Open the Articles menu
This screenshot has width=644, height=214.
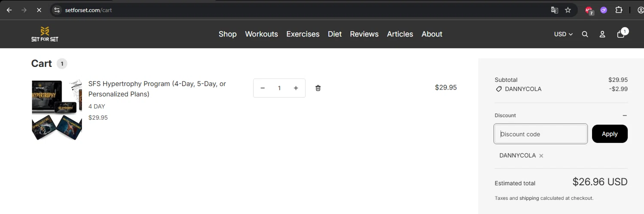[x=400, y=34]
